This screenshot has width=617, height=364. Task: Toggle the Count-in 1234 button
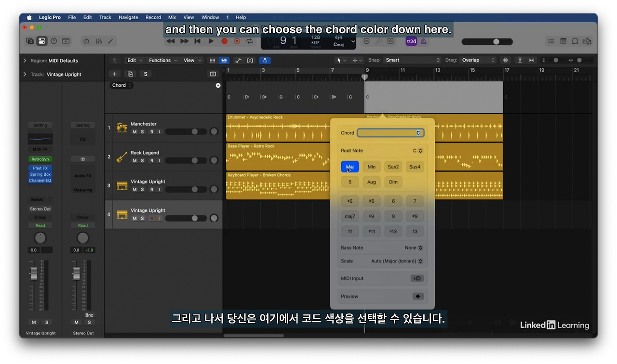click(411, 41)
